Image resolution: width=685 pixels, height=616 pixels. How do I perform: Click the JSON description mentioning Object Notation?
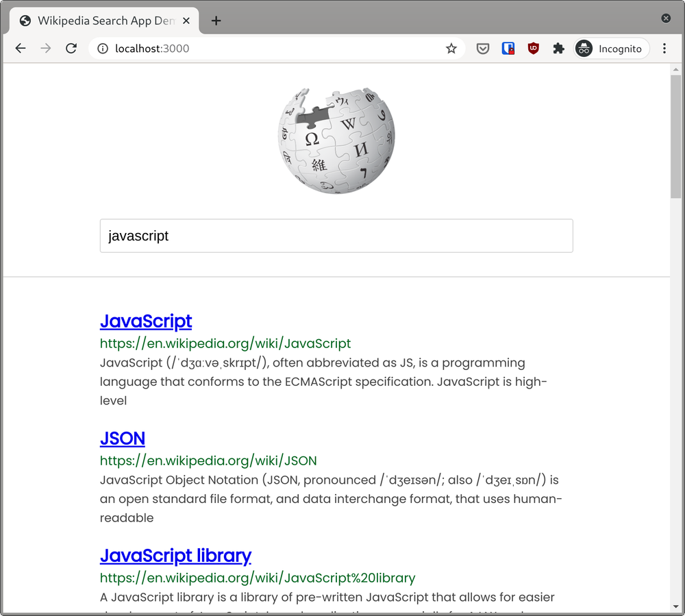tap(331, 498)
